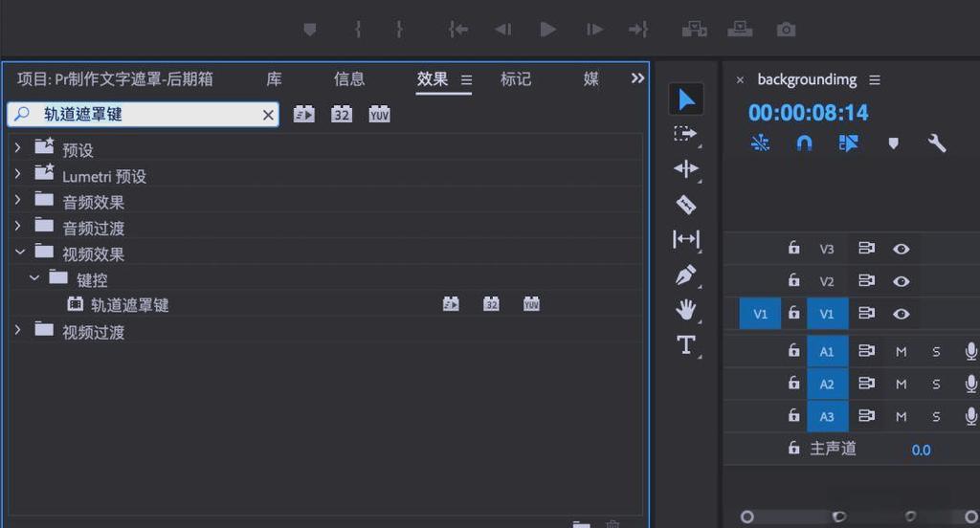The image size is (980, 528).
Task: Enable voice-over record on A1
Action: coord(970,351)
